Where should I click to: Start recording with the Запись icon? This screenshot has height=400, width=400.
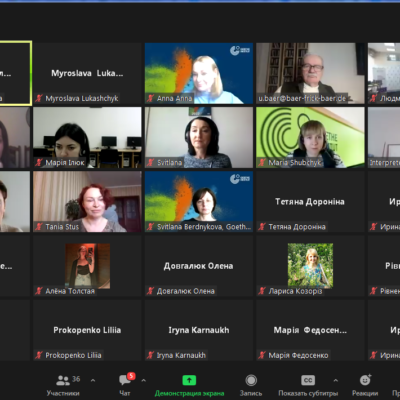pyautogui.click(x=251, y=380)
